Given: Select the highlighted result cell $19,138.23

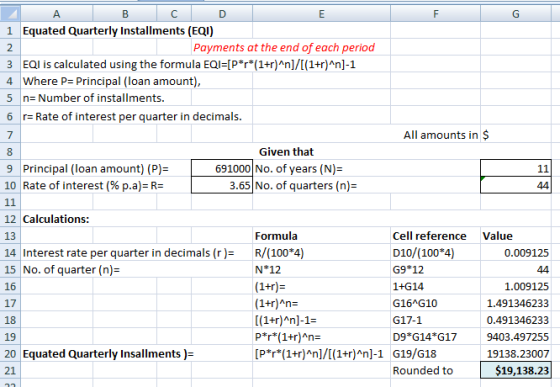Looking at the screenshot, I should pyautogui.click(x=516, y=370).
